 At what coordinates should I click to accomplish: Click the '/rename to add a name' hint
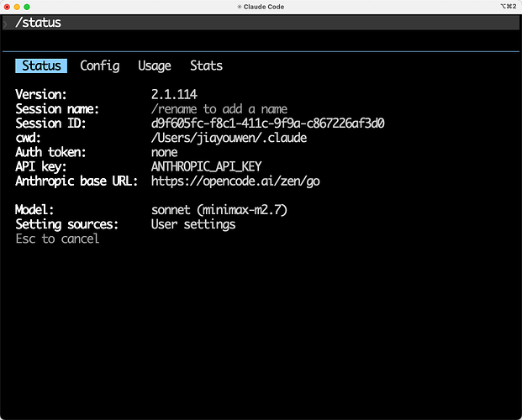(x=219, y=109)
